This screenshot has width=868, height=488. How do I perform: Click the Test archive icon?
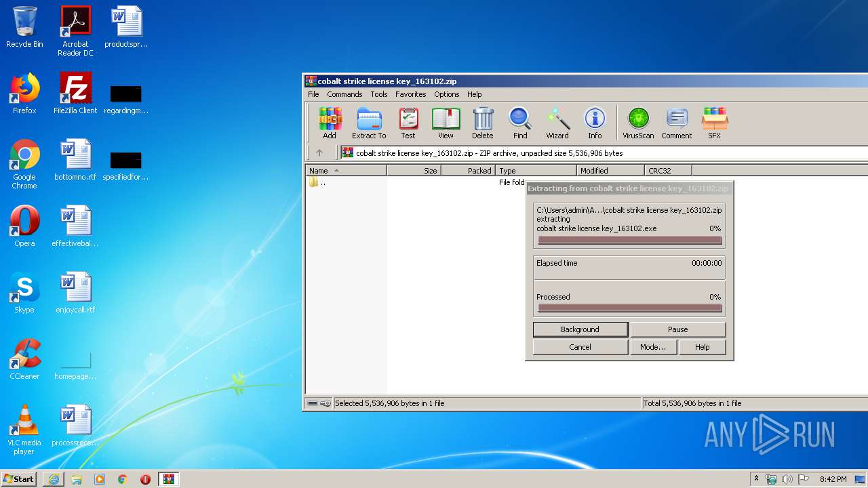click(408, 123)
